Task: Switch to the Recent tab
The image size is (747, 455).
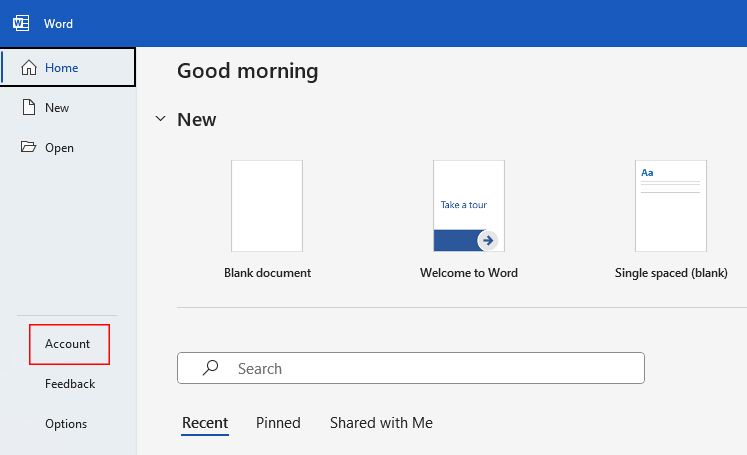Action: (x=205, y=423)
